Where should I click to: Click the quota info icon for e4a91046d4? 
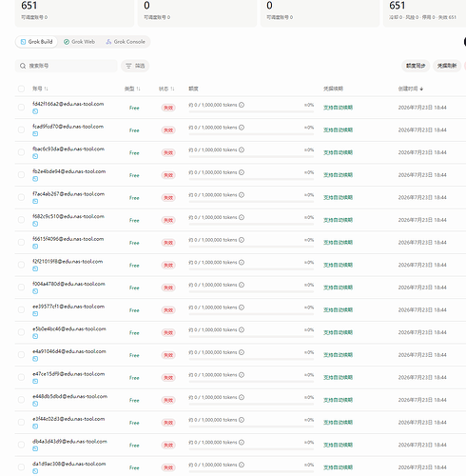(x=242, y=352)
